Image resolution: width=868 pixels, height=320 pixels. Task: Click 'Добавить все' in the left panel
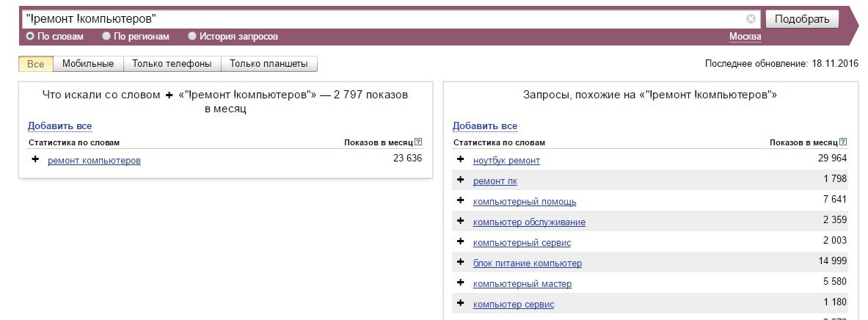(x=59, y=126)
